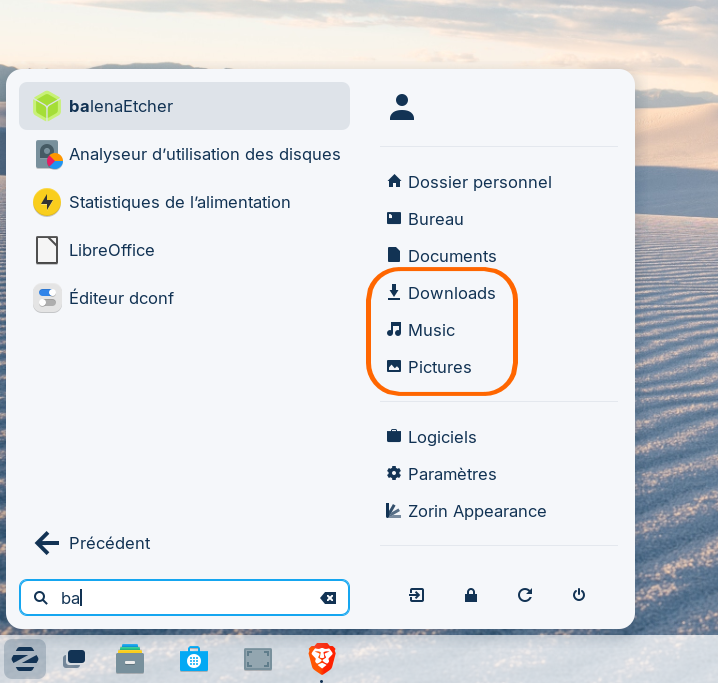
Task: Click inside the search input field
Action: point(184,598)
